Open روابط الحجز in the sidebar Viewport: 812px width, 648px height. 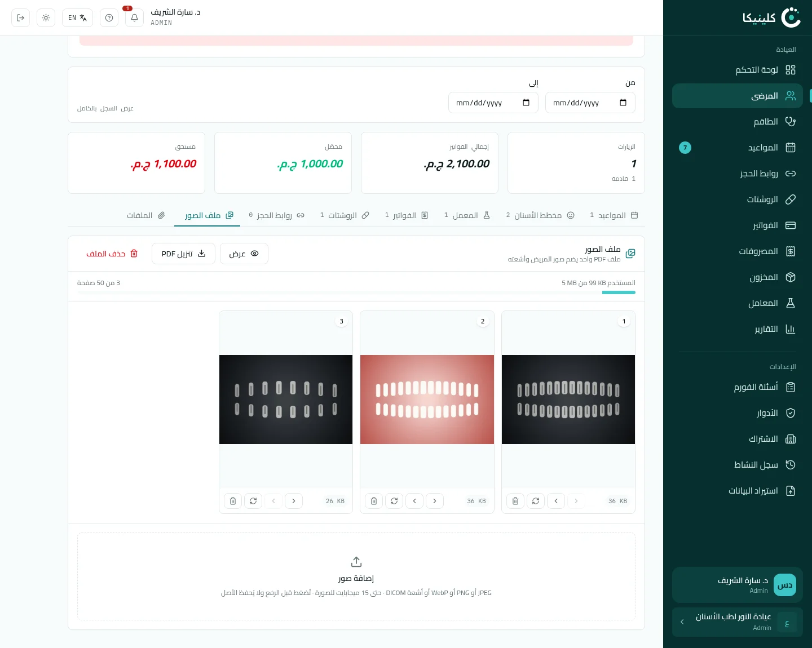click(738, 174)
